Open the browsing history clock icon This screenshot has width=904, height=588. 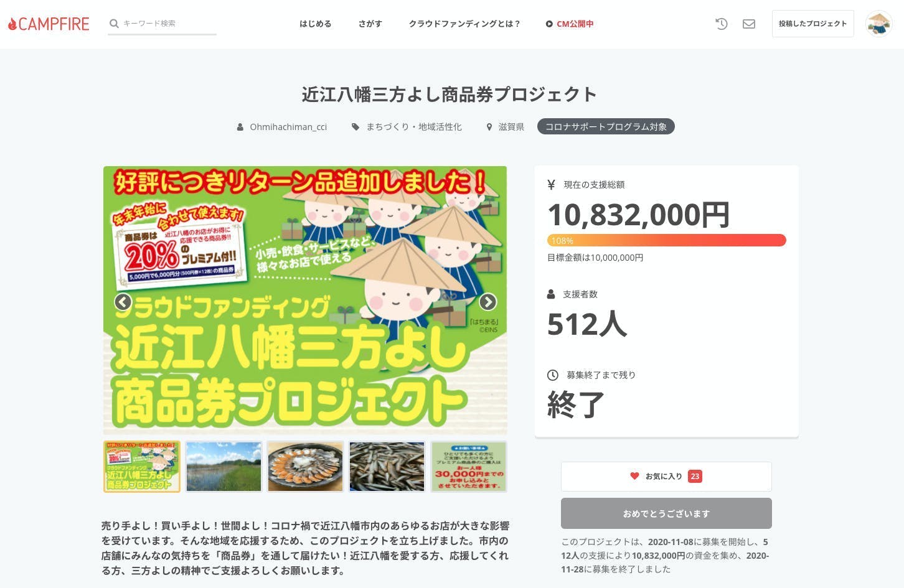tap(722, 24)
